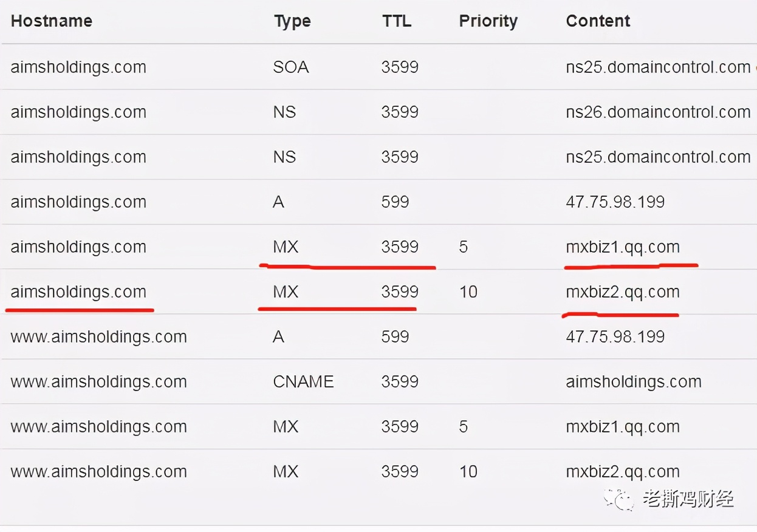Click ns26.domaincontrol.com in the NS record
Image resolution: width=757 pixels, height=532 pixels.
coord(659,112)
